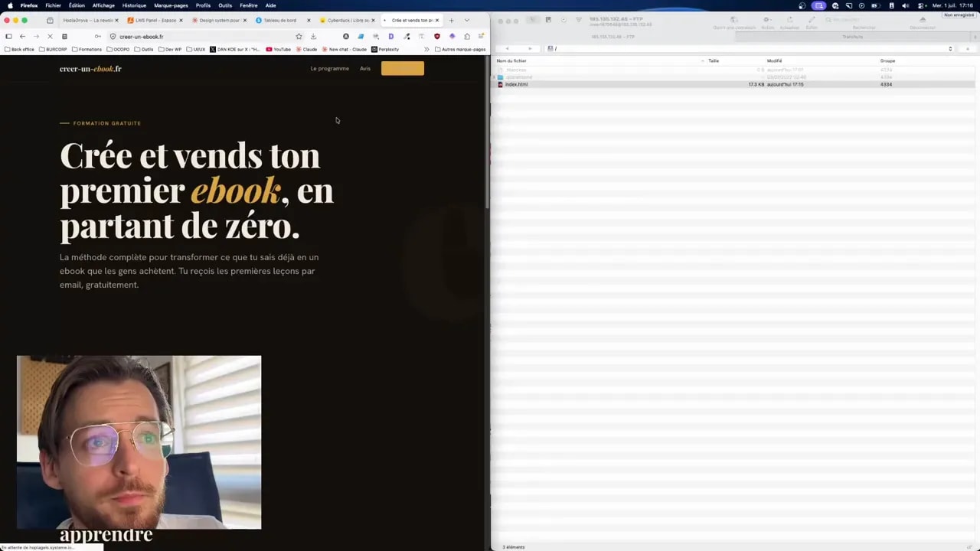Screen dimensions: 980x551
Task: Open Fichier menu in menu bar
Action: (53, 5)
